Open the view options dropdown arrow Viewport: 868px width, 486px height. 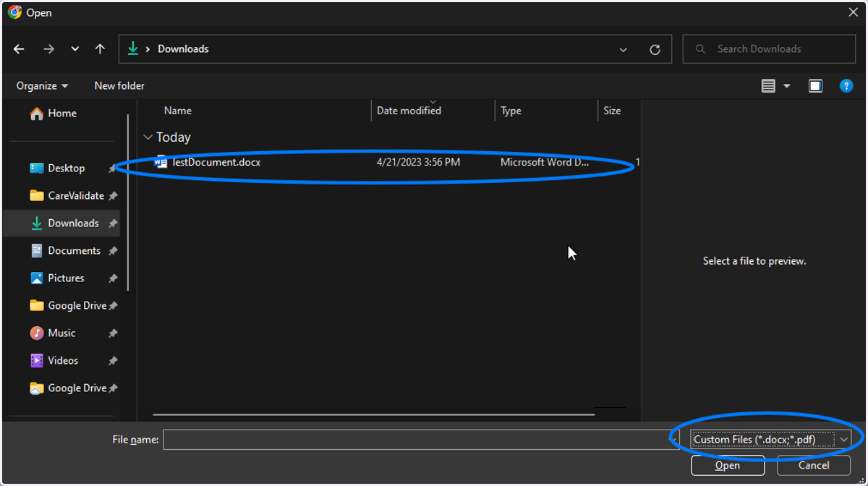pos(787,86)
